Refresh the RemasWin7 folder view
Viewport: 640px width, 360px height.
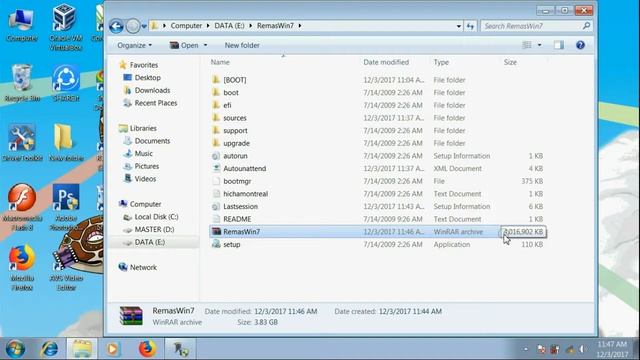pos(470,26)
